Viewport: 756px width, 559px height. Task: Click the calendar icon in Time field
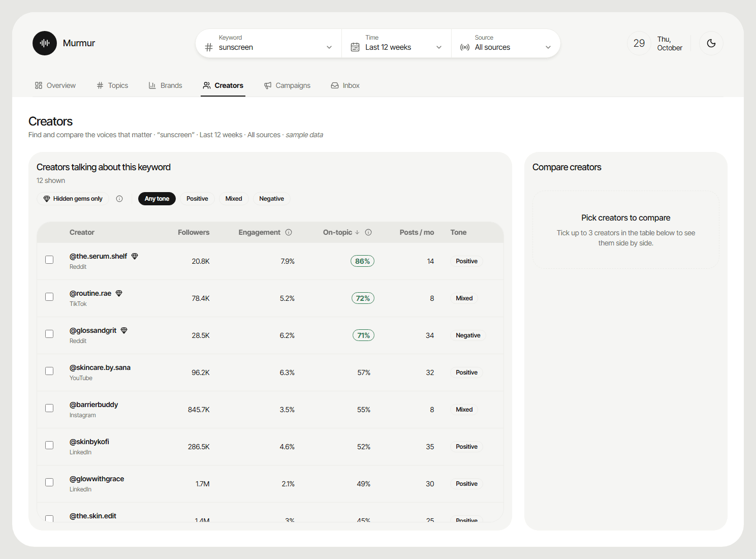(355, 47)
